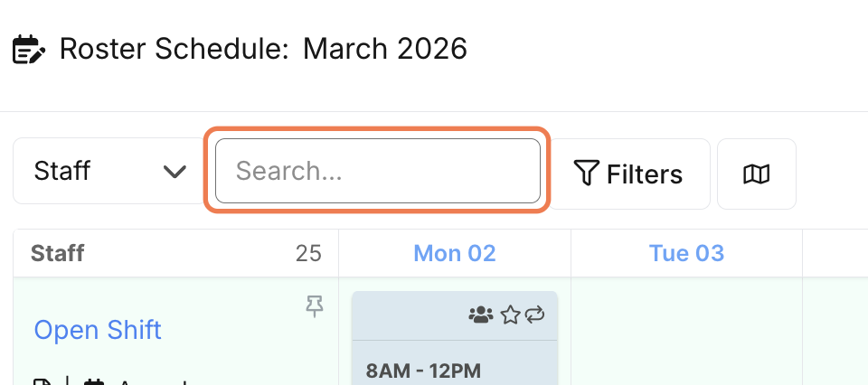The image size is (868, 385).
Task: Click the repeat icon on the shift card
Action: [534, 315]
